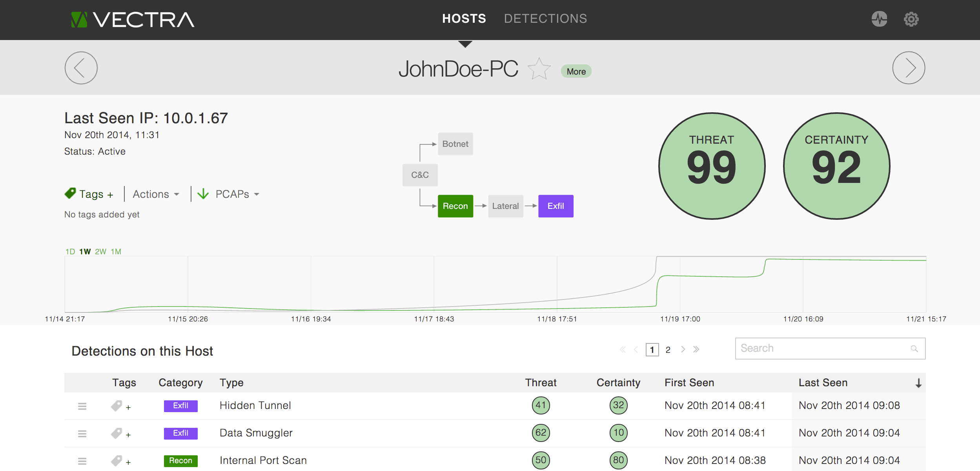Click the purple Exfil stage box
Screen dimensions: 980x471
coord(556,206)
